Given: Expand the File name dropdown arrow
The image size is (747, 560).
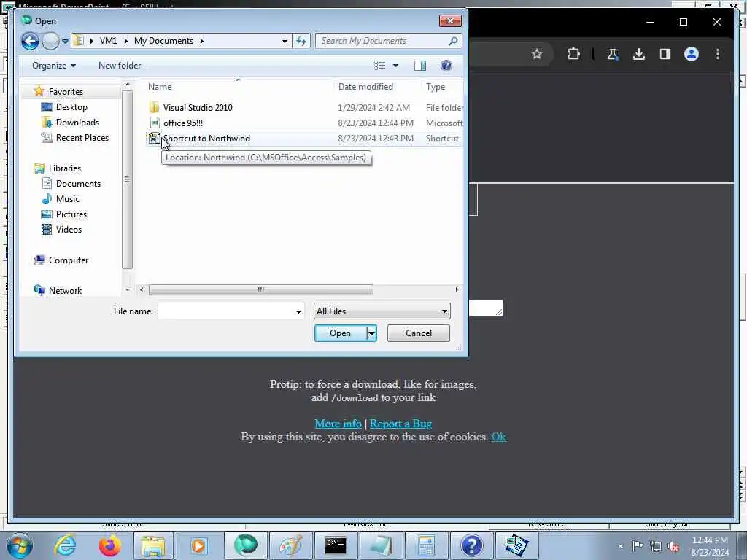Looking at the screenshot, I should (x=298, y=311).
